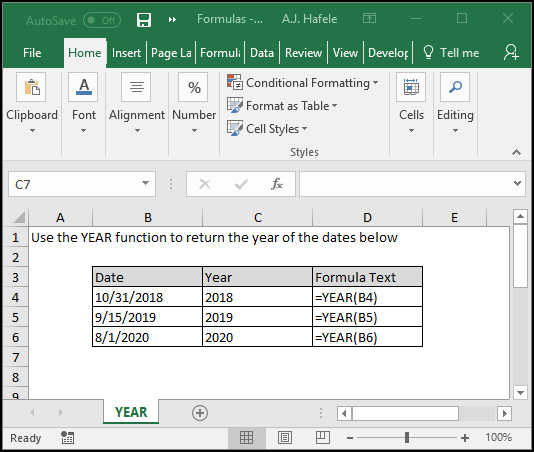Open the Review ribbon tab
534x452 pixels.
303,53
